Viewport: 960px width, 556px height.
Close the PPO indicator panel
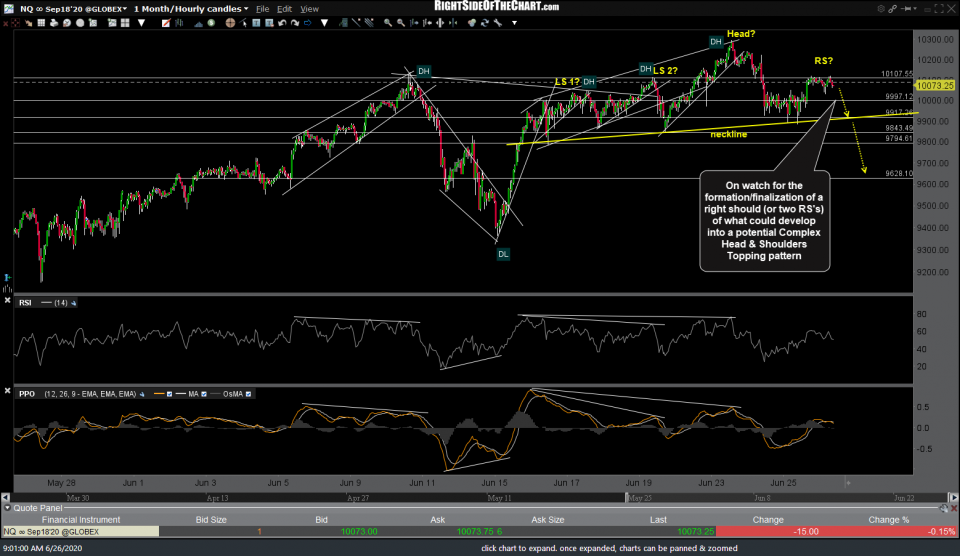tap(7, 391)
